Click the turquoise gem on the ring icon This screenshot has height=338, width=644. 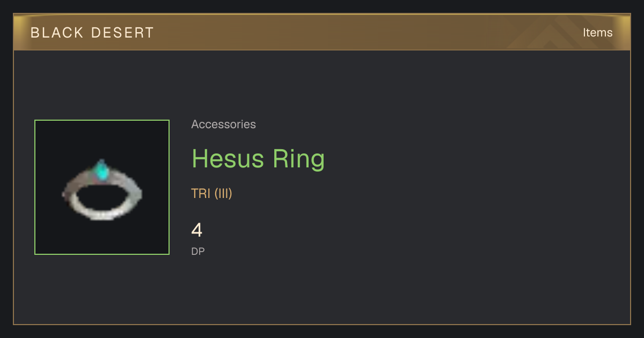tap(101, 171)
